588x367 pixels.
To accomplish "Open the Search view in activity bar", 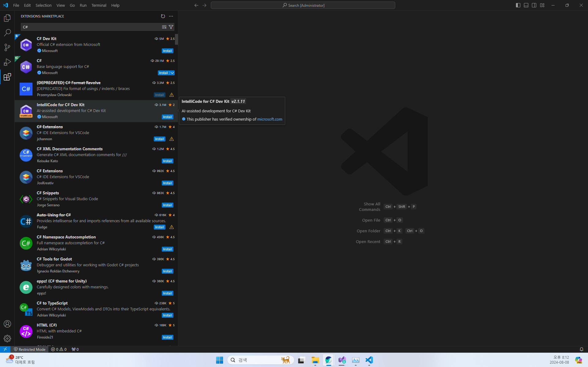I will [7, 32].
